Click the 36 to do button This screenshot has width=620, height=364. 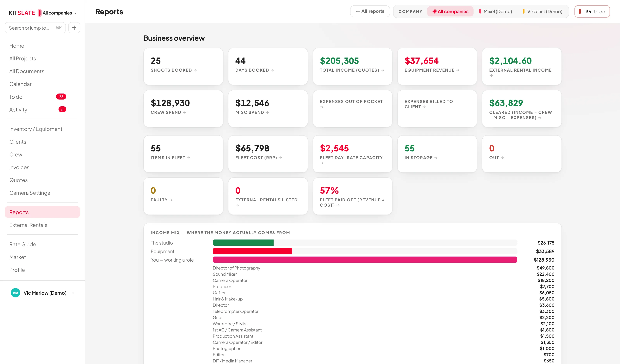click(x=592, y=12)
